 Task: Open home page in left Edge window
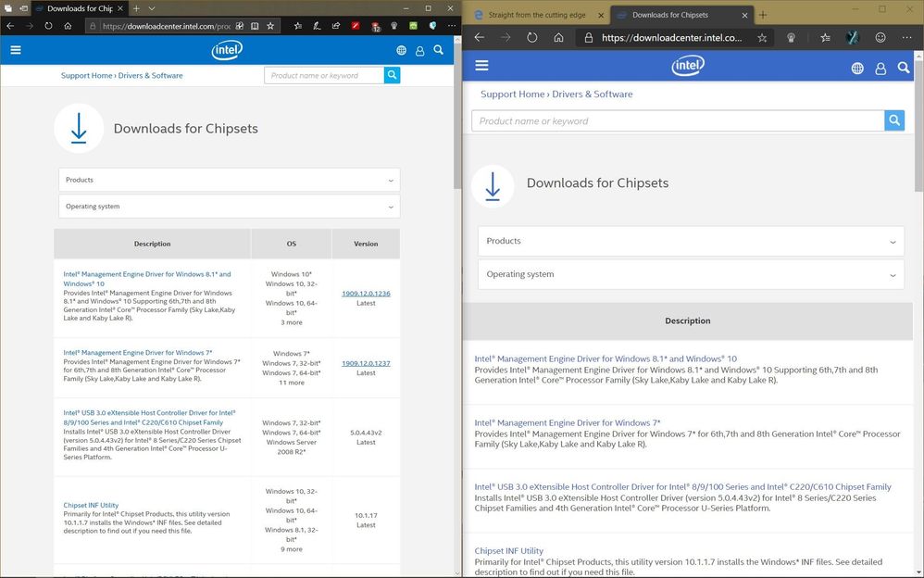(68, 26)
